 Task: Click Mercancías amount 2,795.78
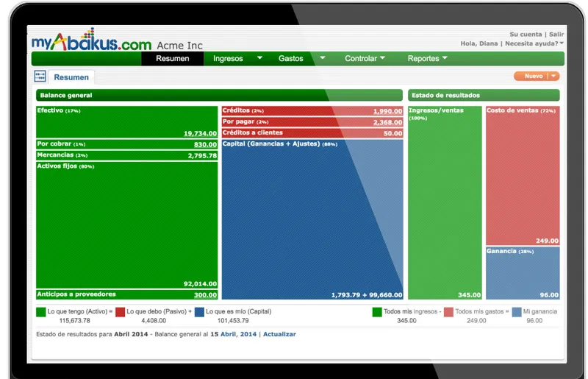pos(203,155)
